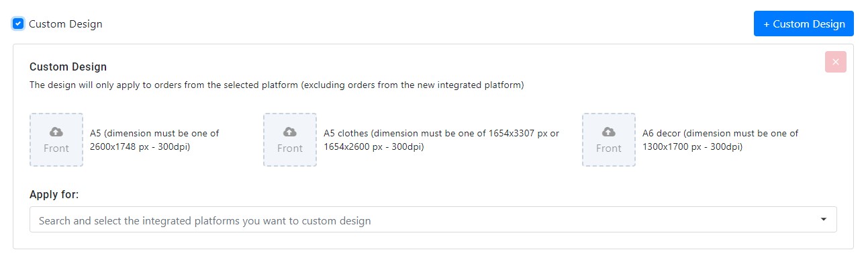Expand the integrated platforms dropdown arrow
Viewport: 868px width, 258px height.
point(824,220)
